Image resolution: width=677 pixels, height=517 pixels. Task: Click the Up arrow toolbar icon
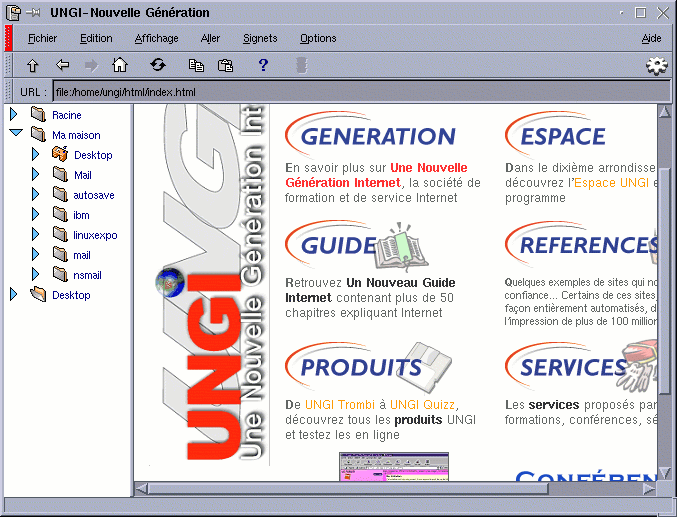pos(33,66)
